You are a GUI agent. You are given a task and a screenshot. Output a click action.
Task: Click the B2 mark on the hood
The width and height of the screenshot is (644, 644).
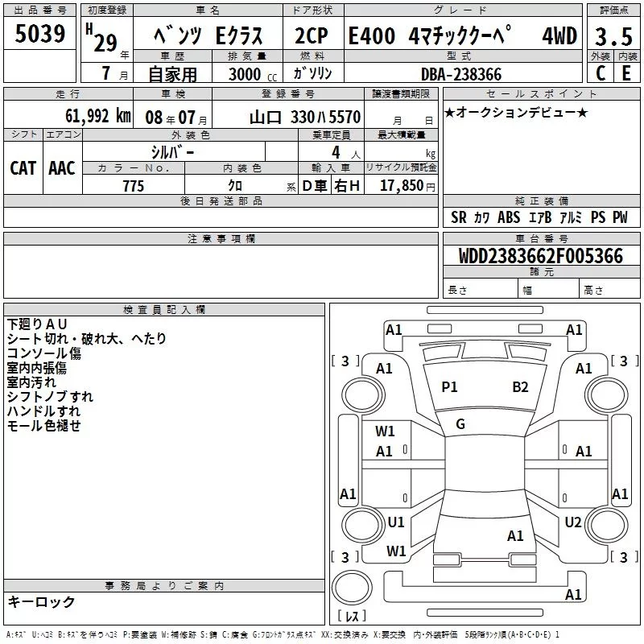point(521,387)
